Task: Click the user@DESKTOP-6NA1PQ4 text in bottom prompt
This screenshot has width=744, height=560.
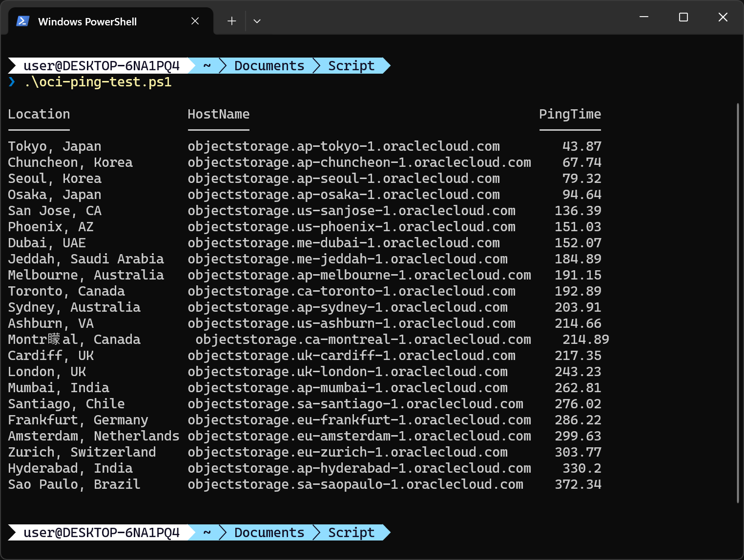Action: [x=102, y=533]
